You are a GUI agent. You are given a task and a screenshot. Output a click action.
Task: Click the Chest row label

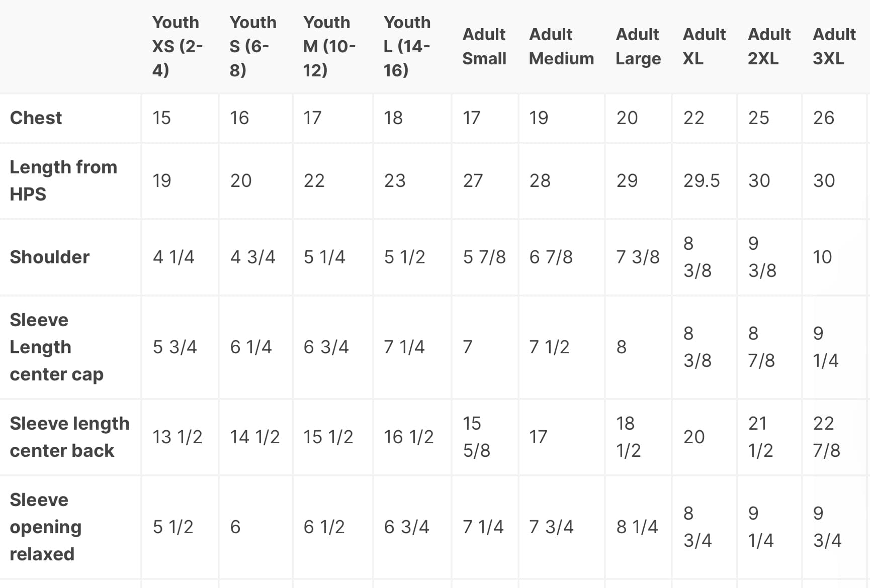pos(36,118)
